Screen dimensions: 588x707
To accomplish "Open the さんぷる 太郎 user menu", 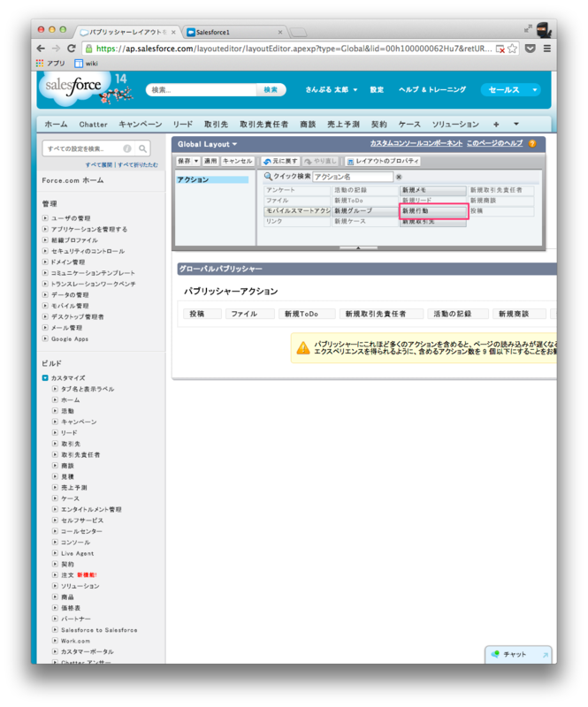I will (332, 90).
